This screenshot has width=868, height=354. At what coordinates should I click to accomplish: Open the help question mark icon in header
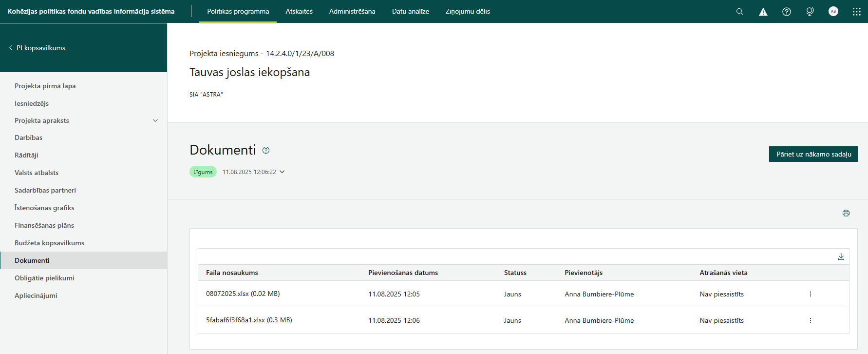tap(787, 12)
